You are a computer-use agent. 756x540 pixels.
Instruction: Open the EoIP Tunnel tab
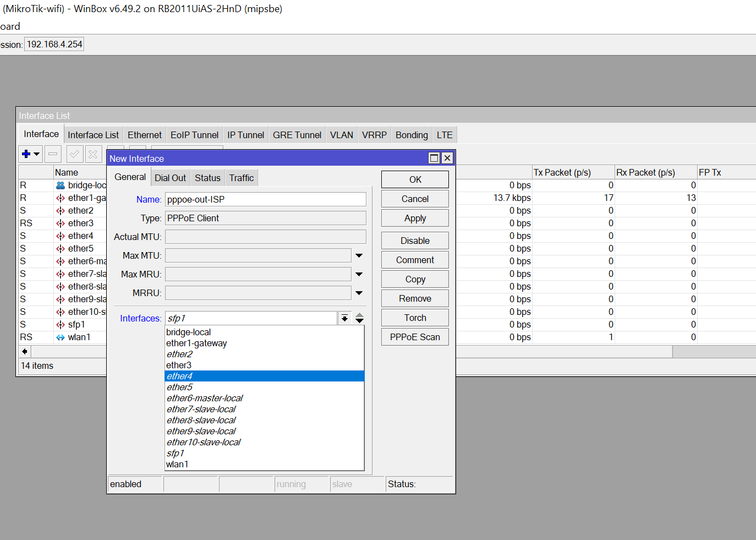click(194, 135)
